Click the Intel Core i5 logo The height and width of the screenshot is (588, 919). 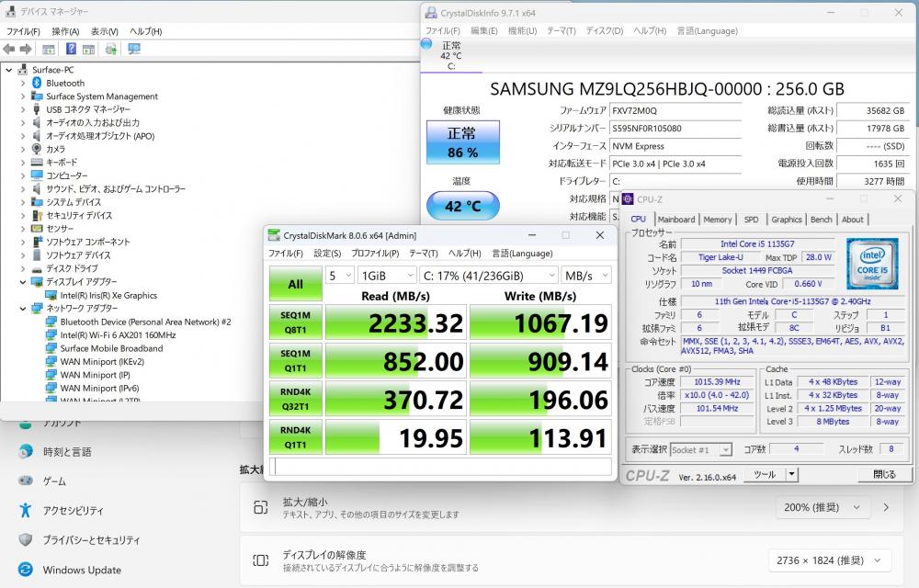click(x=871, y=264)
